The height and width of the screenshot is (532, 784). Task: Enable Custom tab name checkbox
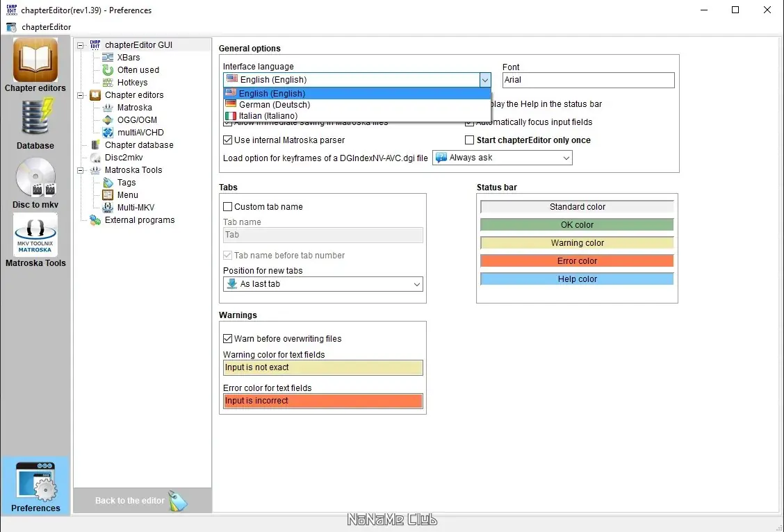pos(227,206)
